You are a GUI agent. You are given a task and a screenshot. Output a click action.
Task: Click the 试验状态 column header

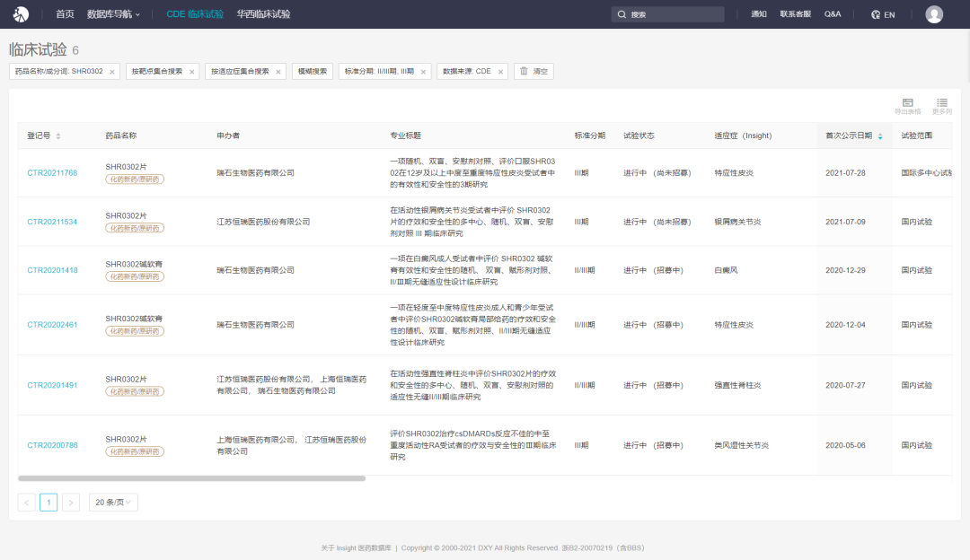pos(639,136)
